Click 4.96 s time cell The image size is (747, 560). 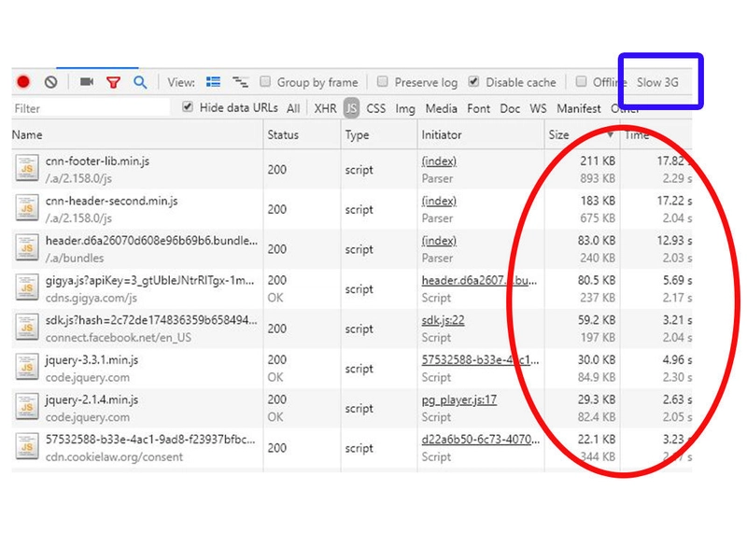(678, 360)
